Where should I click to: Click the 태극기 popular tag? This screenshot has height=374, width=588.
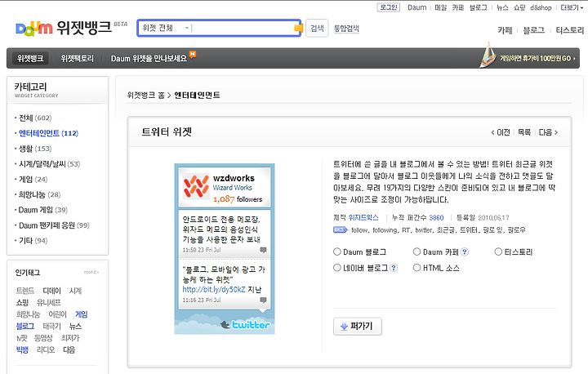click(x=51, y=327)
